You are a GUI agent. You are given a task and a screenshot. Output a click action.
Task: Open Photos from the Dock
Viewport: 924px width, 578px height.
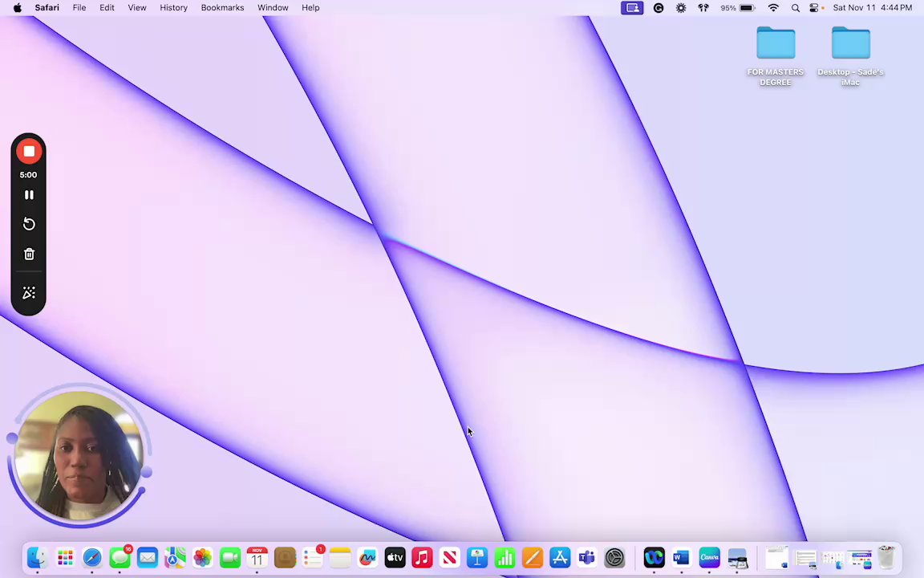pyautogui.click(x=202, y=557)
